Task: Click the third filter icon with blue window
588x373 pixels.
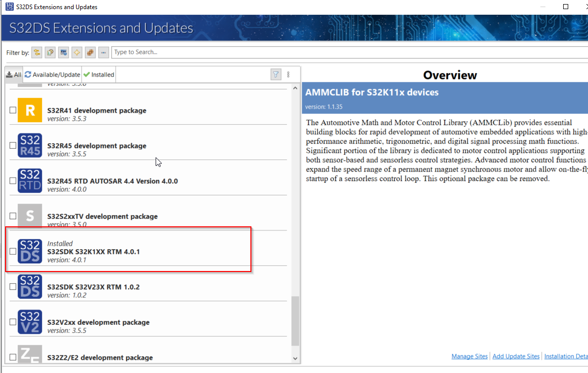Action: click(63, 53)
